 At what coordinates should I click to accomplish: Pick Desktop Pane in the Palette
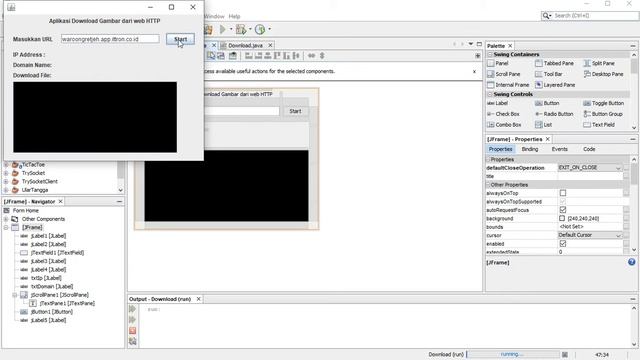(603, 74)
